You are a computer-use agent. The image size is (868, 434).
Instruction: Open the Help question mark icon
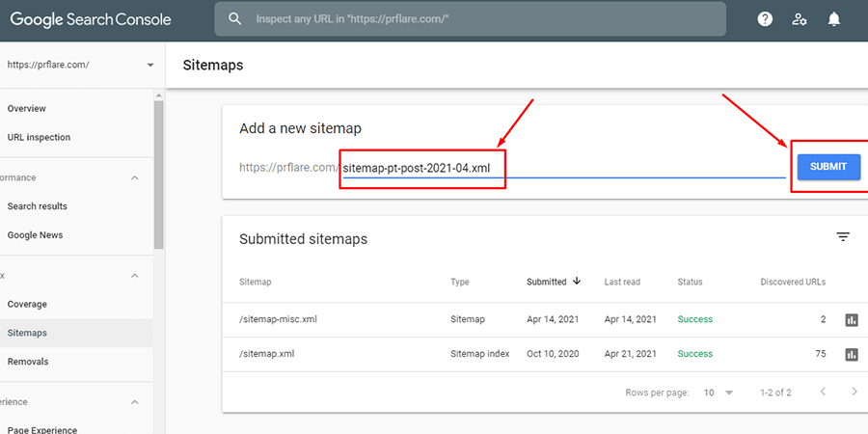(765, 18)
